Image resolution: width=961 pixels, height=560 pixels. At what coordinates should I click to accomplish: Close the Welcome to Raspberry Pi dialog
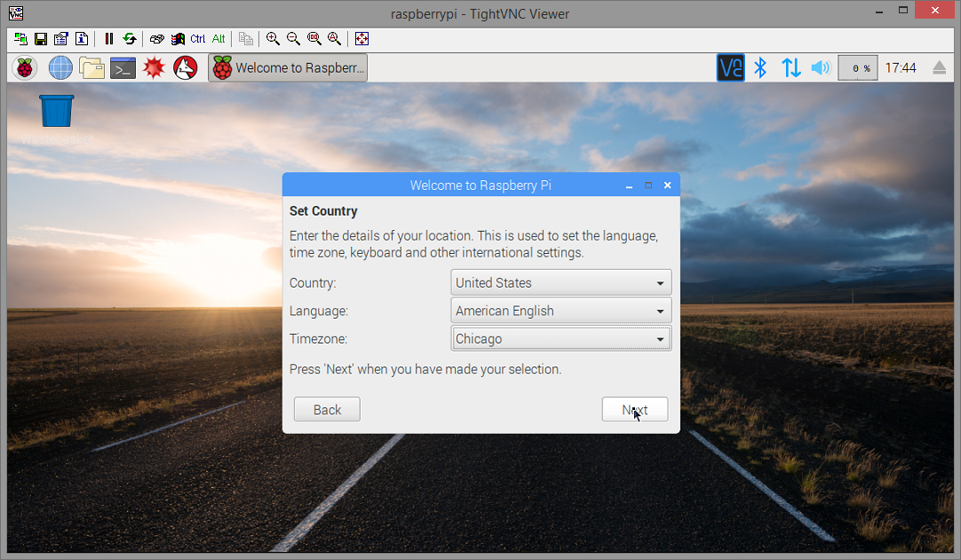[667, 185]
